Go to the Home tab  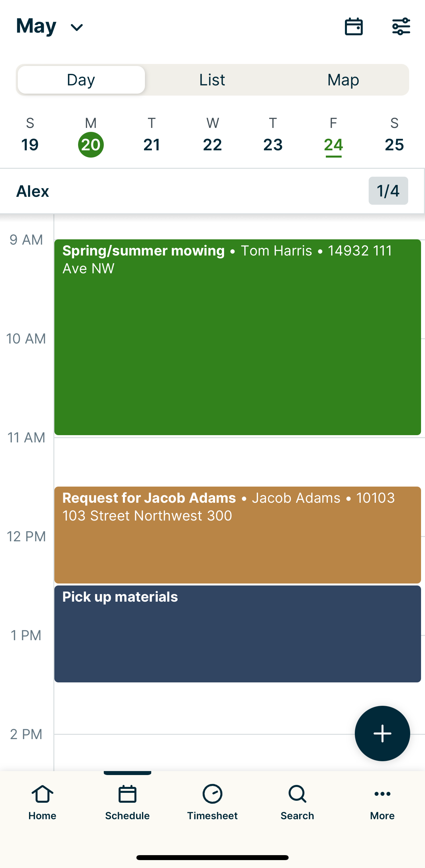point(42,802)
